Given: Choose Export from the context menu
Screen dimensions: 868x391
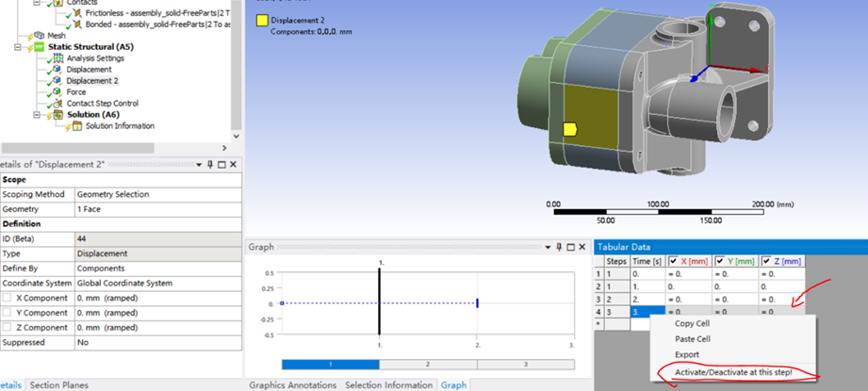Looking at the screenshot, I should click(687, 354).
